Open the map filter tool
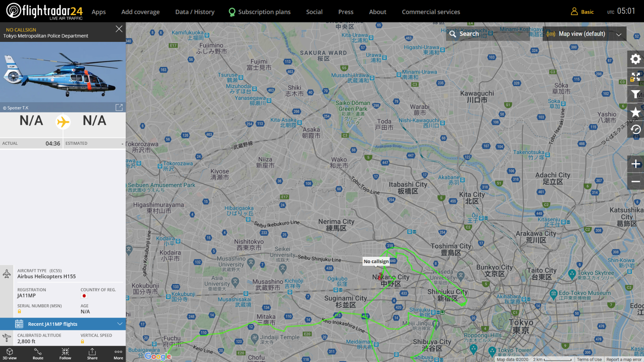 (635, 94)
